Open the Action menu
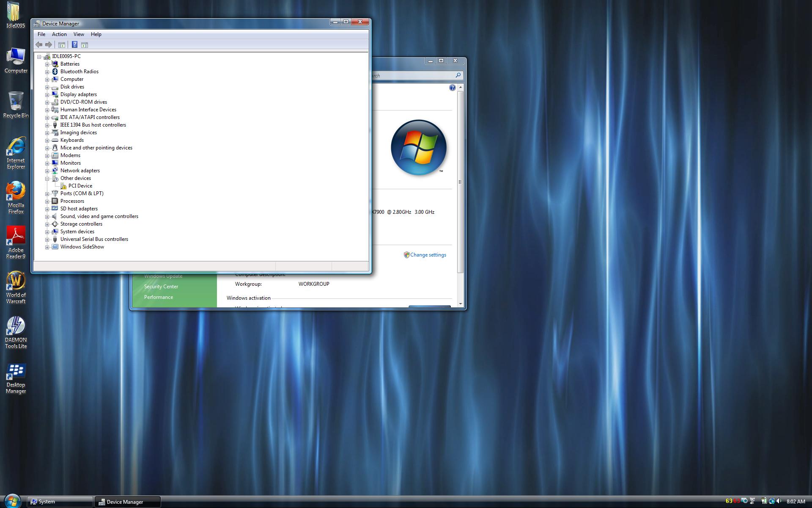The width and height of the screenshot is (812, 508). 59,34
